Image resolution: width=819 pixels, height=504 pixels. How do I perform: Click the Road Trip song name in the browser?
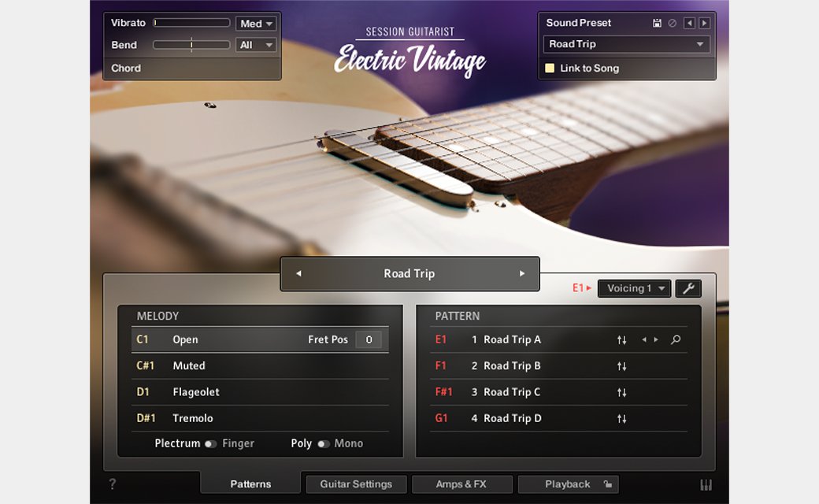pyautogui.click(x=409, y=274)
